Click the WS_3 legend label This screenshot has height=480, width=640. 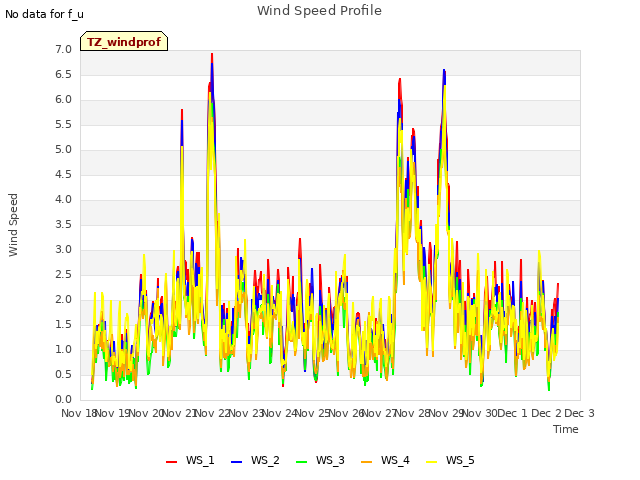(x=330, y=460)
